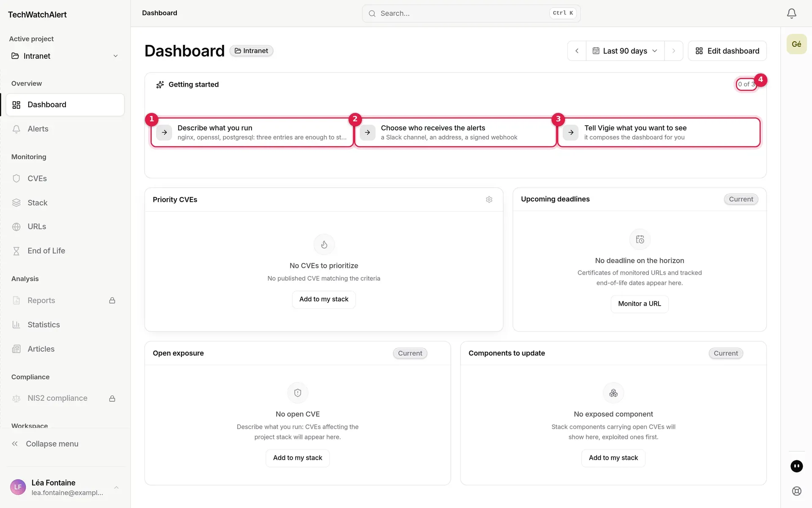Click the 0 of 3 progress badge
The height and width of the screenshot is (508, 812).
coord(746,84)
